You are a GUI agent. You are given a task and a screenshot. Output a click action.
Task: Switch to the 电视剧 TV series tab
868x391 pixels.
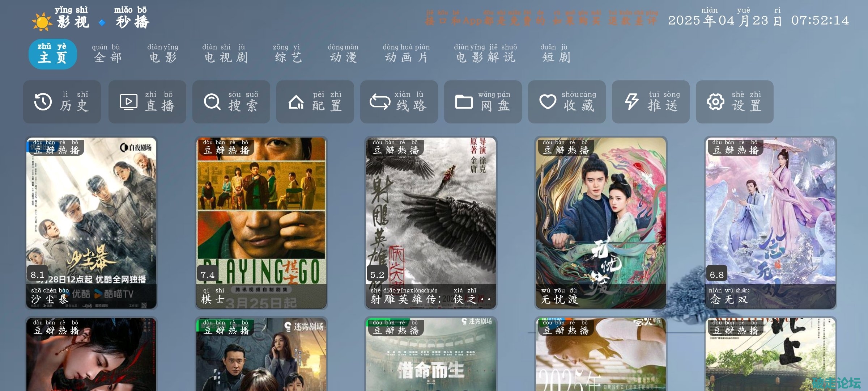(x=226, y=54)
